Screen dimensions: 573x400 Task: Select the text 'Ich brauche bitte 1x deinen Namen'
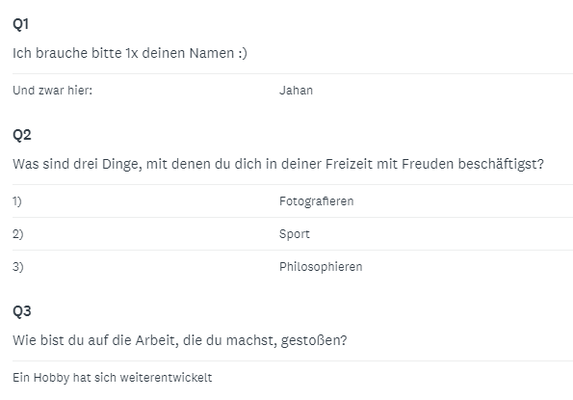[123, 53]
